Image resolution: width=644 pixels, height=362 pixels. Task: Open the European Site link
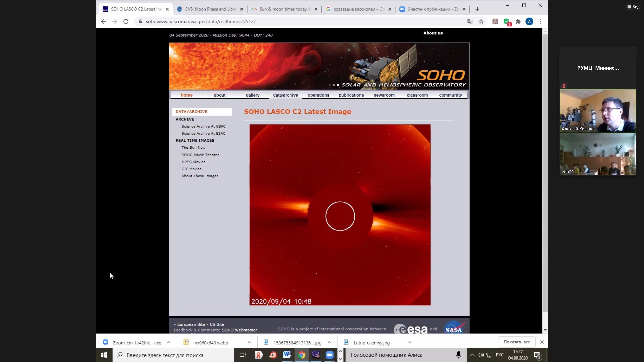[191, 324]
